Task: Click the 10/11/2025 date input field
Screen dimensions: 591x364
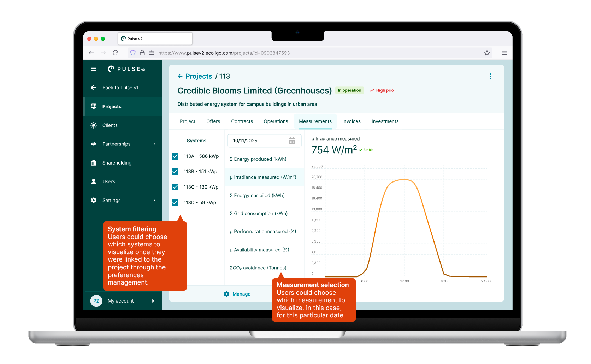Action: click(265, 141)
